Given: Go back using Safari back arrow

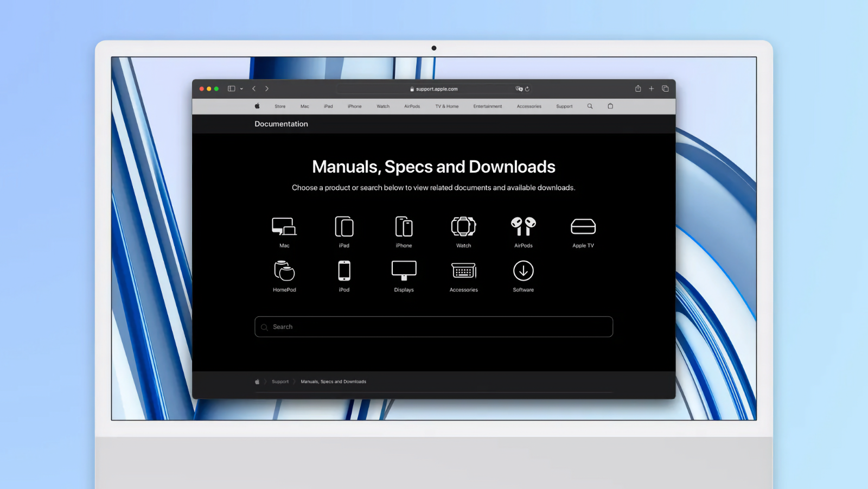Looking at the screenshot, I should pyautogui.click(x=254, y=88).
